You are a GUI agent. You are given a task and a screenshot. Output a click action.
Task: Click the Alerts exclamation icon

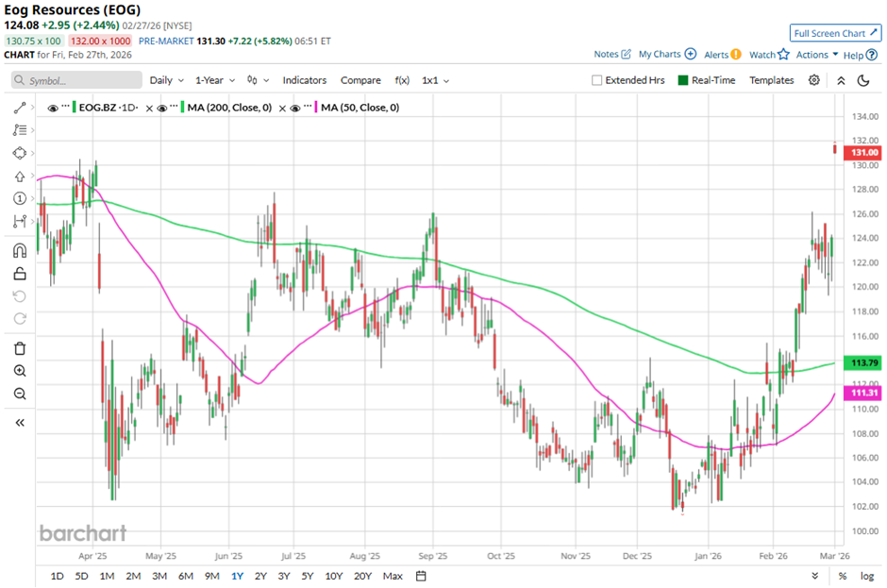[x=735, y=55]
